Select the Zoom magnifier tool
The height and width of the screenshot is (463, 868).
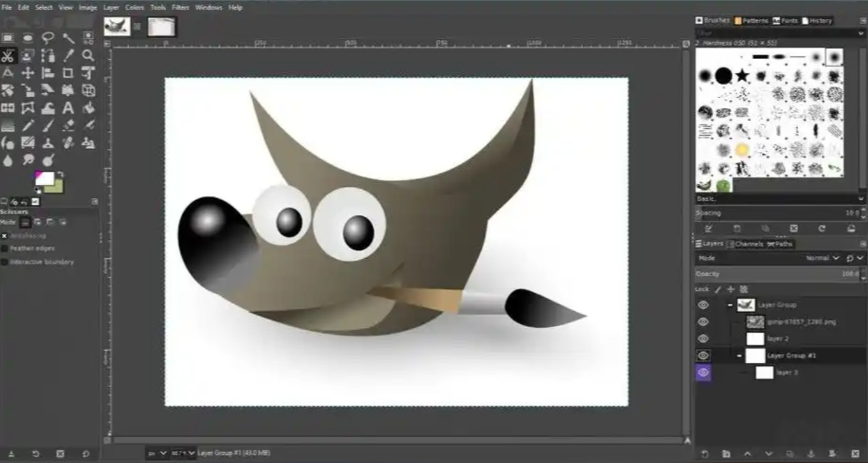pyautogui.click(x=88, y=56)
